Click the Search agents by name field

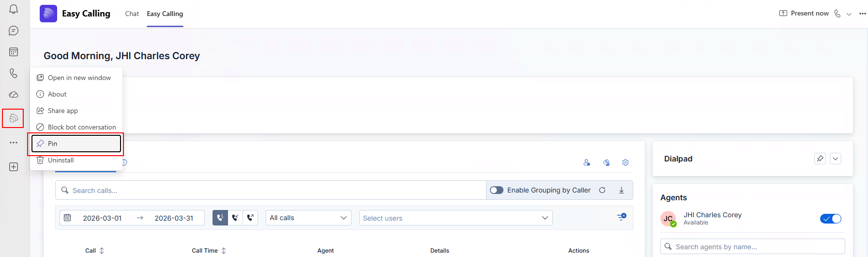[x=753, y=246]
